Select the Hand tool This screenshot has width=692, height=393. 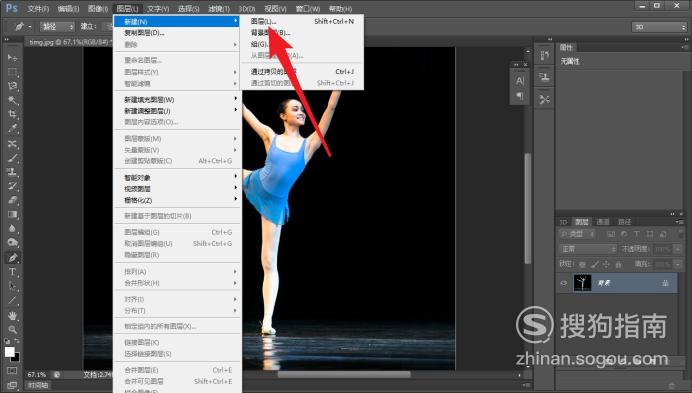pyautogui.click(x=12, y=315)
